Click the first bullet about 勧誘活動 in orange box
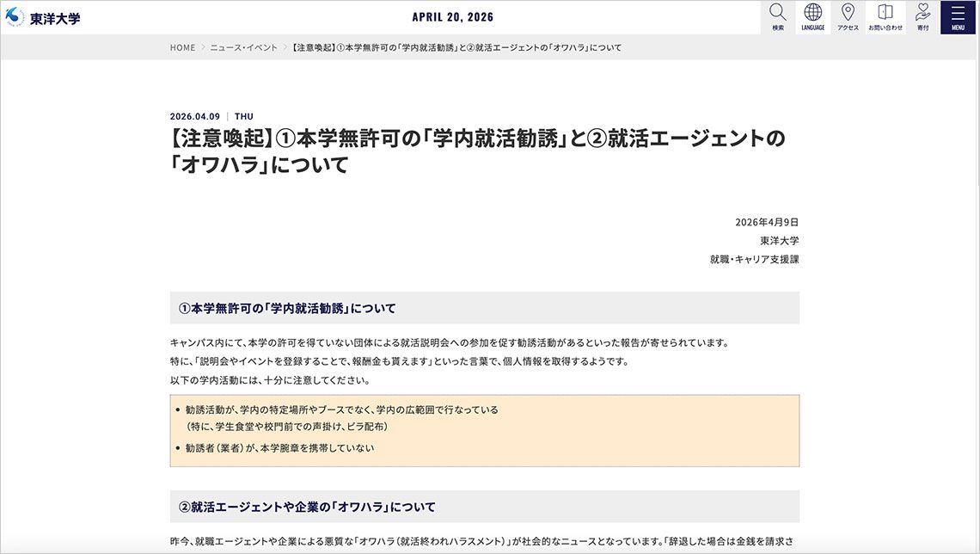980x554 pixels. tap(341, 409)
